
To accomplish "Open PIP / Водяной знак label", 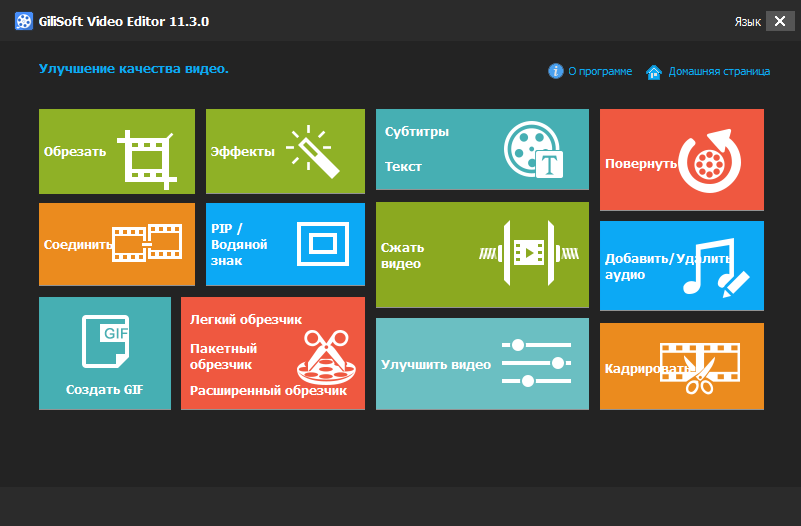I will point(239,245).
